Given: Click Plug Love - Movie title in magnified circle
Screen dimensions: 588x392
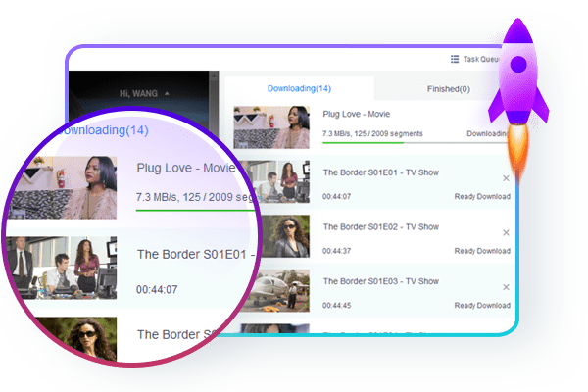Looking at the screenshot, I should 186,168.
